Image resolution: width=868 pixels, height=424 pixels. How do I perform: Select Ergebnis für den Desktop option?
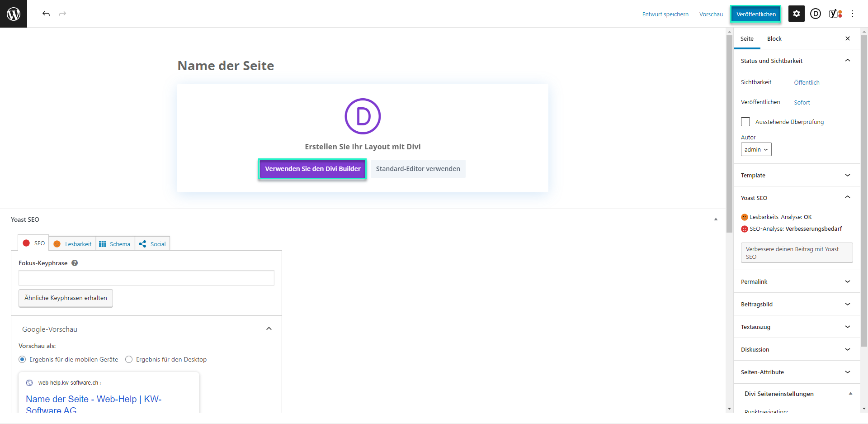click(x=129, y=359)
